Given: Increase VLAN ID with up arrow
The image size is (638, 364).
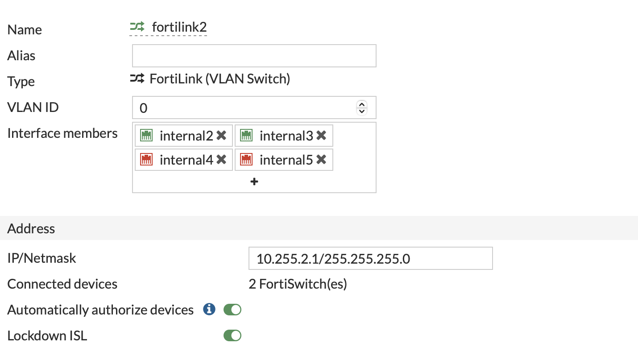Looking at the screenshot, I should coord(362,104).
